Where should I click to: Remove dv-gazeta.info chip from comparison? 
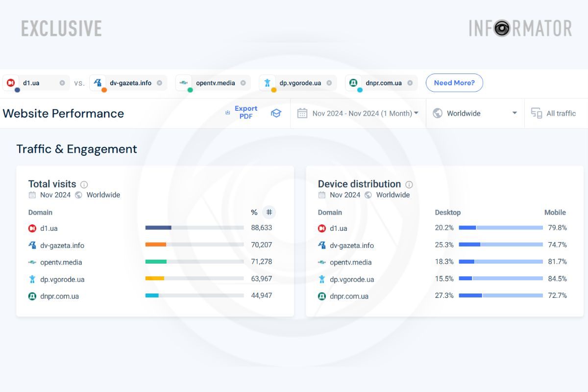[159, 83]
